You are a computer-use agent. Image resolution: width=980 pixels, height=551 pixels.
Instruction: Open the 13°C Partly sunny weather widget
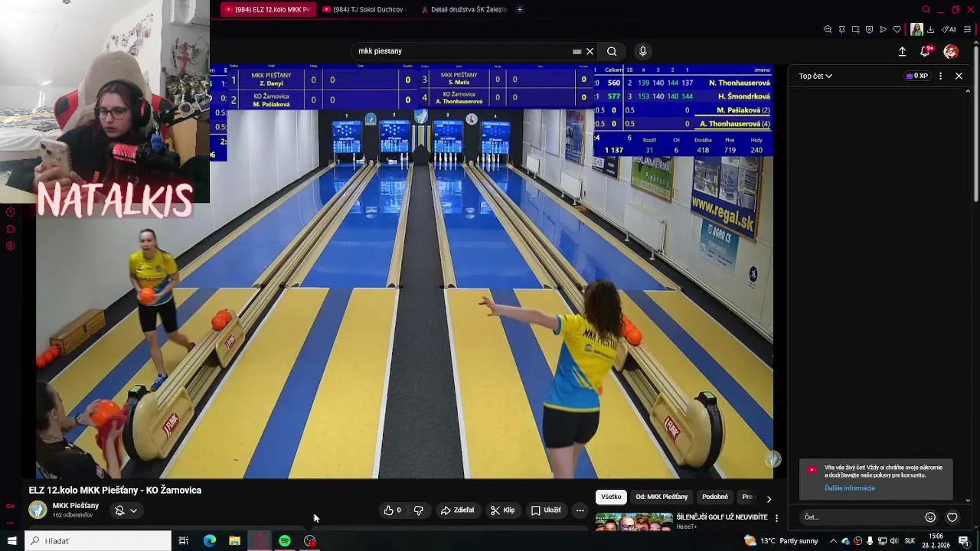tap(781, 541)
